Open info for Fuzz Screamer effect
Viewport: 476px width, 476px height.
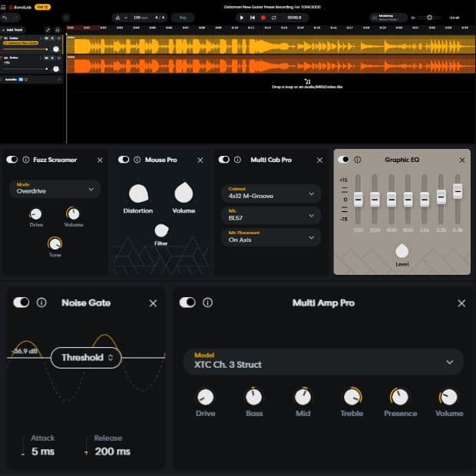coord(26,160)
